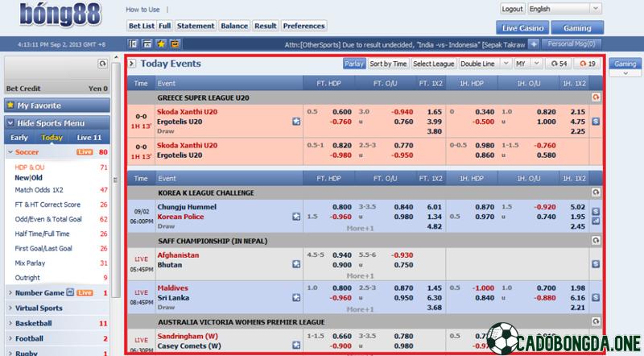This screenshot has width=644, height=356.
Task: Add Skoda Xanthi U20 match to favorites
Action: click(296, 122)
